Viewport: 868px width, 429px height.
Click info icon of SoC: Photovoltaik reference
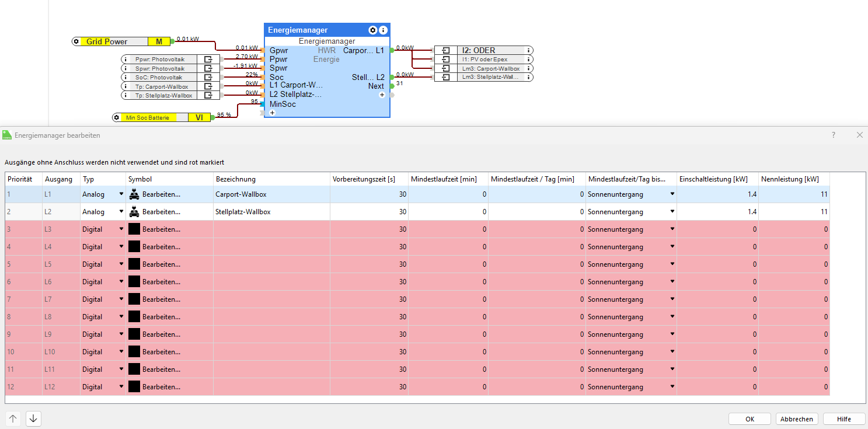pos(126,77)
